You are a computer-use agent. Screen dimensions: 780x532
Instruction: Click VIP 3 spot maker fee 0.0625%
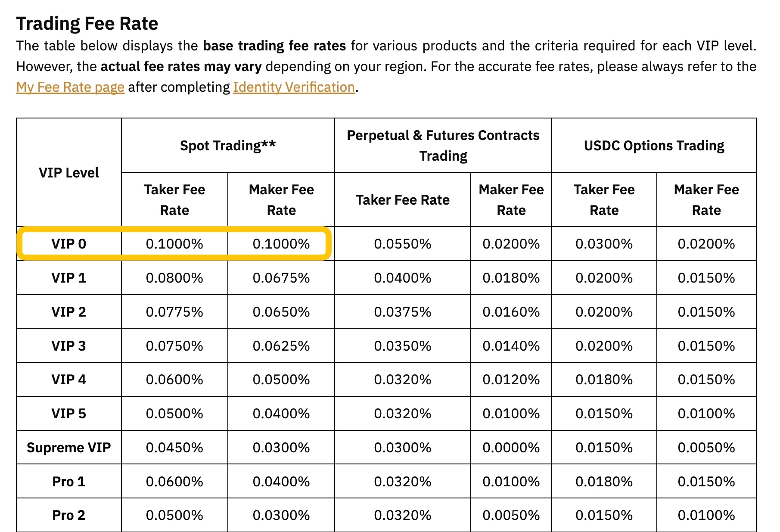[281, 346]
